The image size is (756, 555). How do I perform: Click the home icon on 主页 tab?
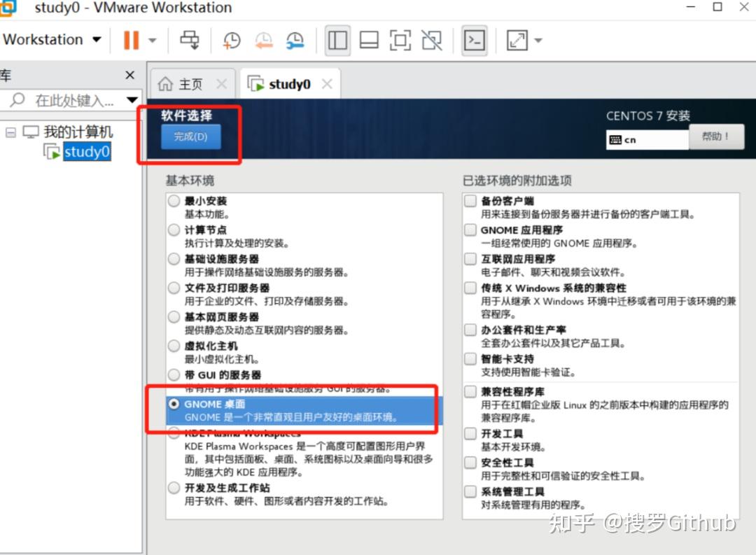[x=165, y=84]
